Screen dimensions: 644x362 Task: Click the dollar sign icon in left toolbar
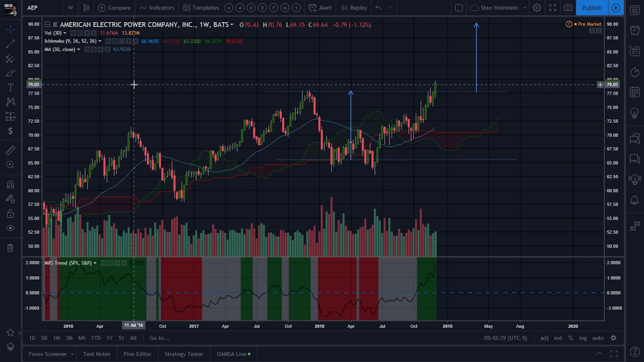click(x=10, y=131)
